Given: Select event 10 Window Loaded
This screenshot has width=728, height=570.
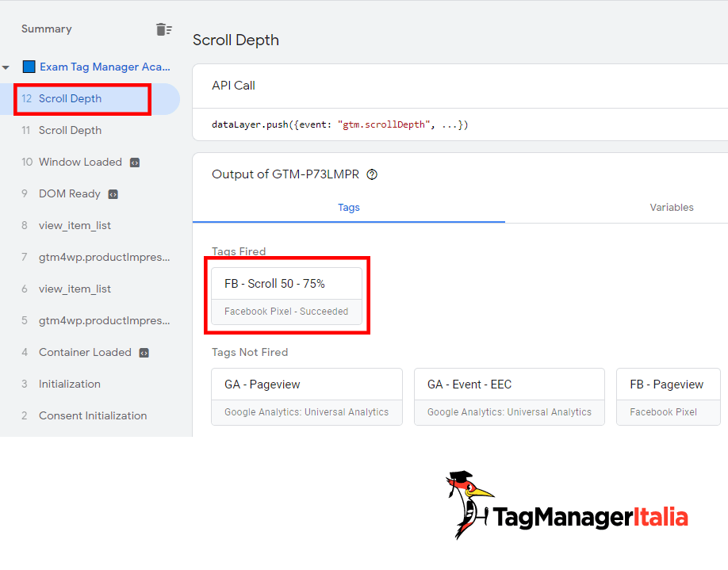Looking at the screenshot, I should tap(90, 162).
